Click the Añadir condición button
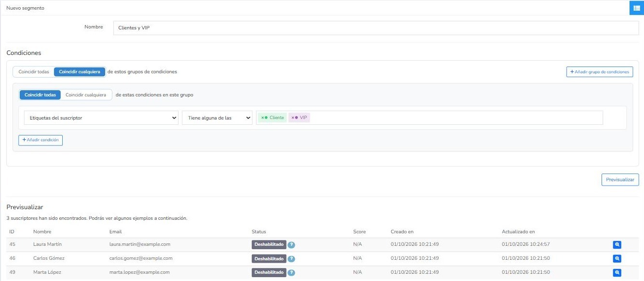Screen dimensions: 644x281 [x=41, y=140]
